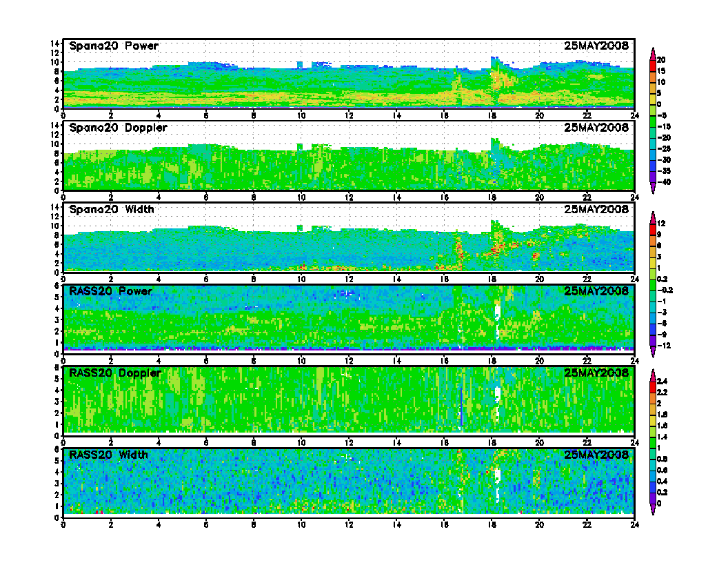This screenshot has height=563, width=728.
Task: Click hour 20 tick label under RASS20 Doppler plot
Action: 540,443
